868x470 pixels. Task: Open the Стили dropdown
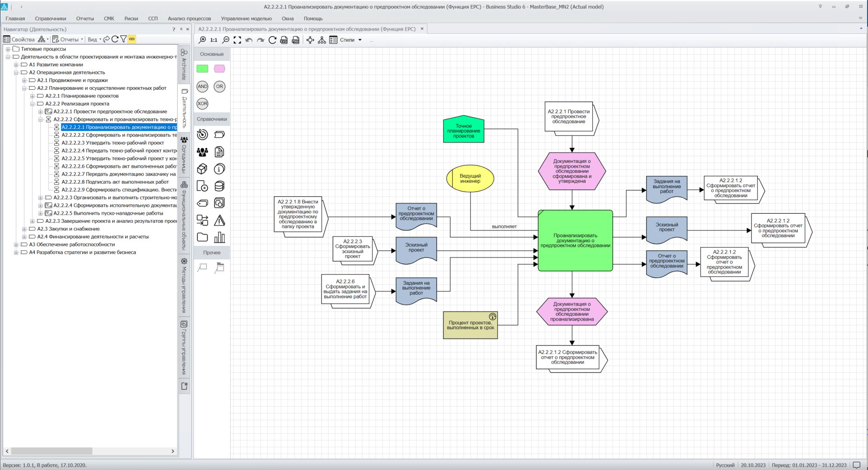351,40
